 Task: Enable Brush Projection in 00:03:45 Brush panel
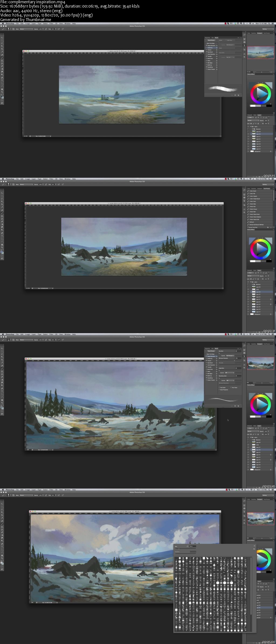[219, 390]
